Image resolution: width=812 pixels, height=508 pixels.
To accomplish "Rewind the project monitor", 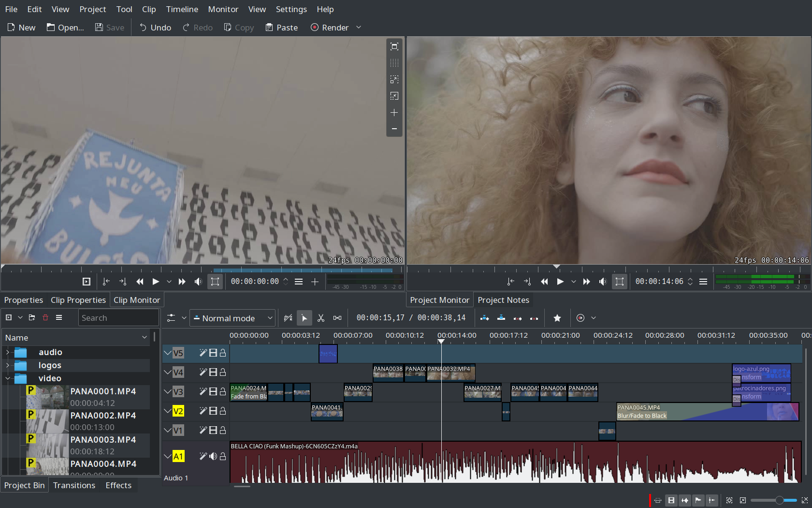I will pos(544,282).
